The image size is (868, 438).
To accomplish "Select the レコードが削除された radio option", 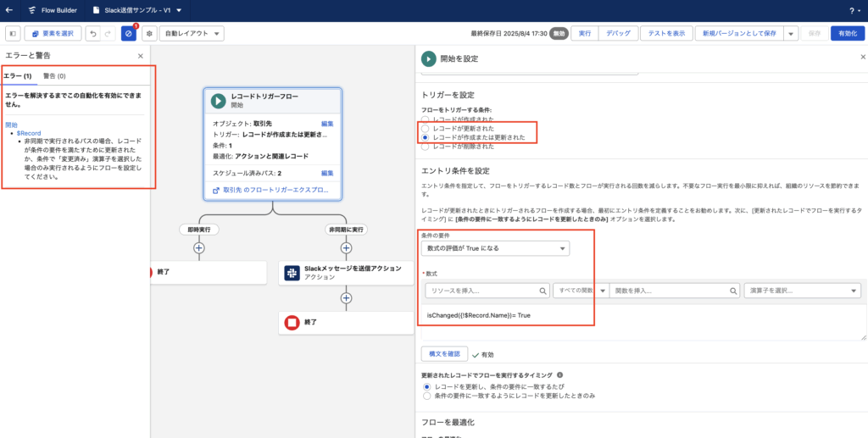I will (x=426, y=147).
